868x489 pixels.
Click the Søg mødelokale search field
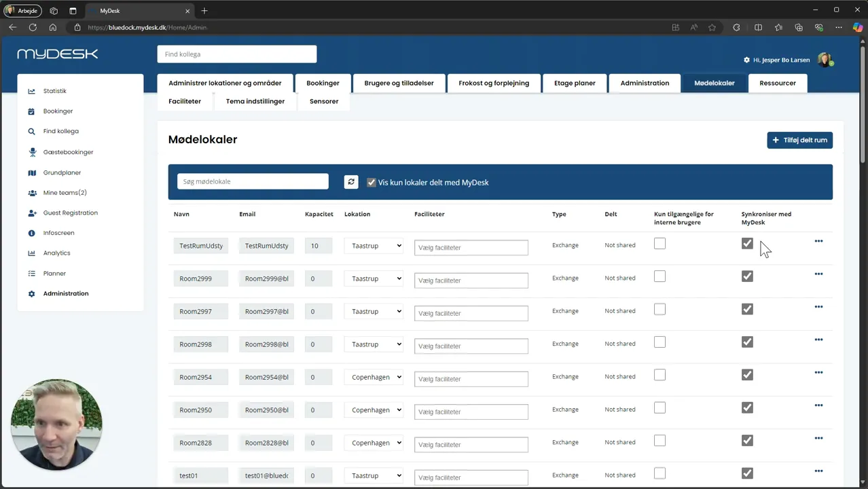(x=253, y=181)
